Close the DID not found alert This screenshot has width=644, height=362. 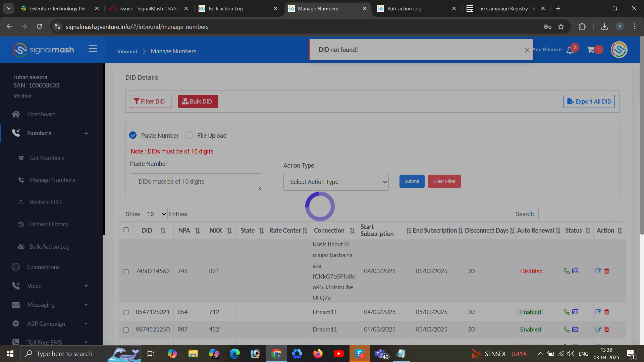(527, 50)
